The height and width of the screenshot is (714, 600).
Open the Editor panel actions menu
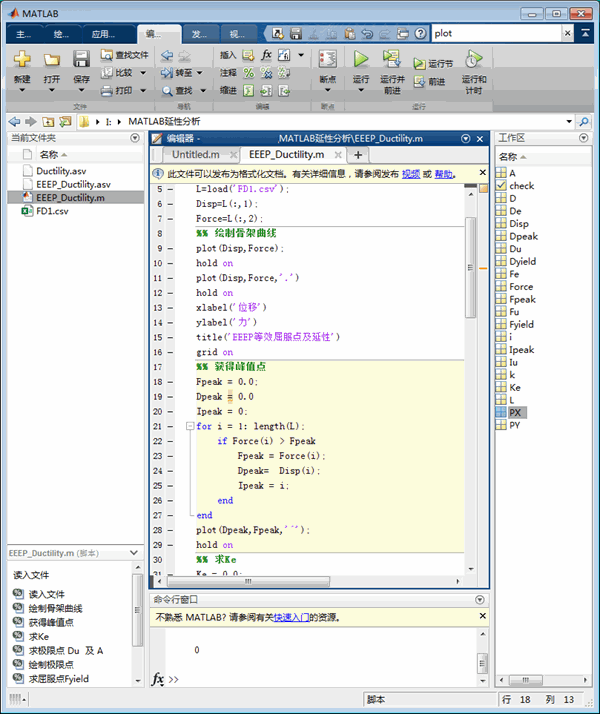[x=466, y=138]
